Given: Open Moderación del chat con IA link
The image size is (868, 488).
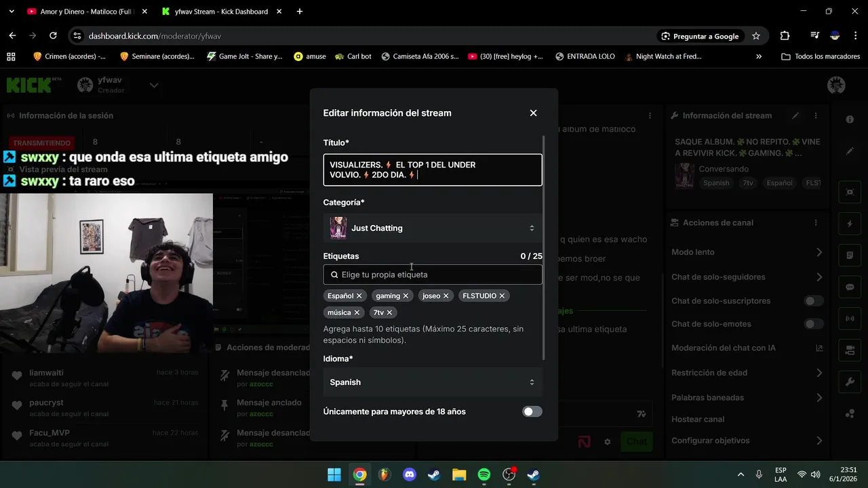Looking at the screenshot, I should pyautogui.click(x=819, y=348).
